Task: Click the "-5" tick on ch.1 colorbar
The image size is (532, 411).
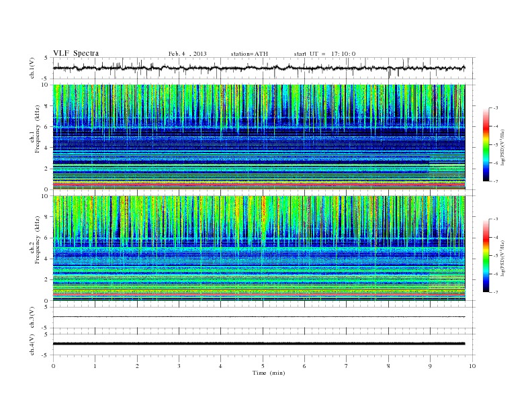Action: click(x=496, y=145)
